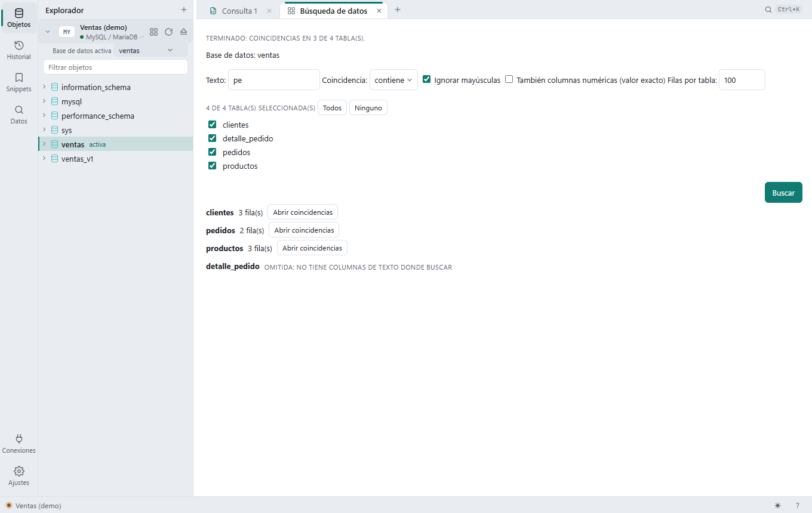This screenshot has height=513, width=812.
Task: Open the Snippets sidebar panel
Action: 19,82
